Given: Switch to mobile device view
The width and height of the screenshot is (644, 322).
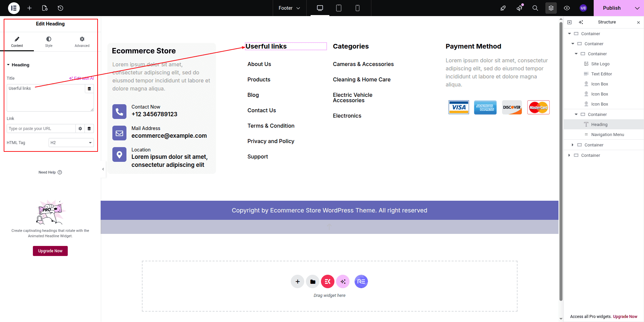Looking at the screenshot, I should point(357,8).
